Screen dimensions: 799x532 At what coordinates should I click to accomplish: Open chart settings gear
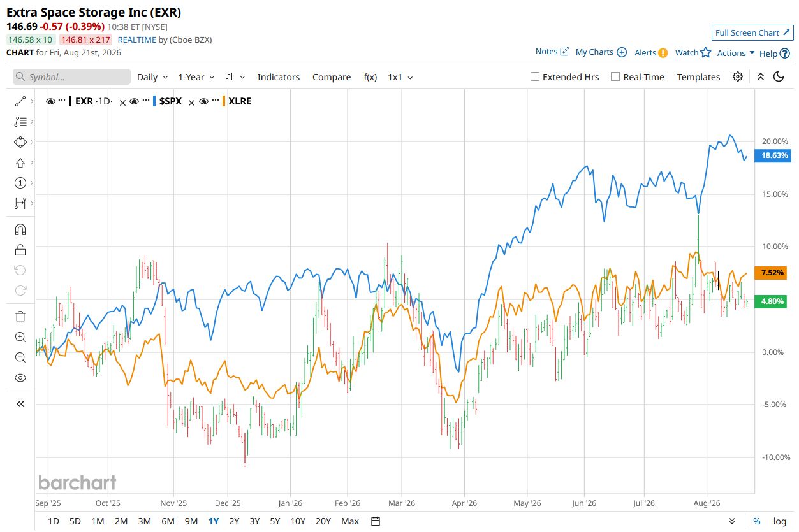738,76
